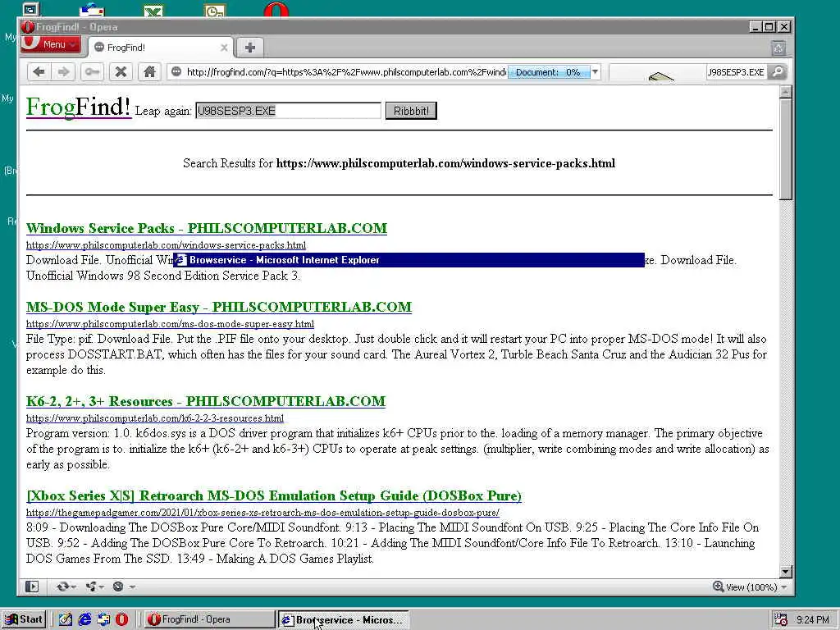This screenshot has height=630, width=840.
Task: Click the FrogFind! logo link
Action: coord(78,107)
